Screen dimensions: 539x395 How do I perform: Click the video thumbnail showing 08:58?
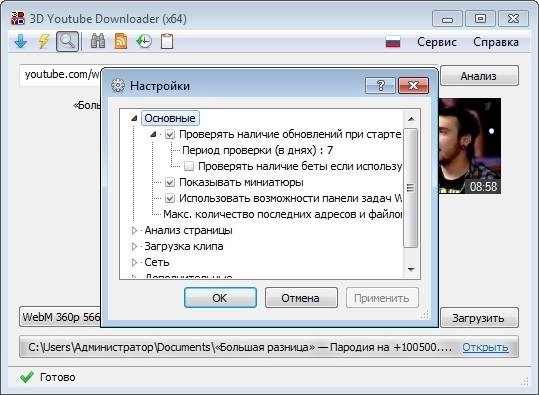pos(470,146)
